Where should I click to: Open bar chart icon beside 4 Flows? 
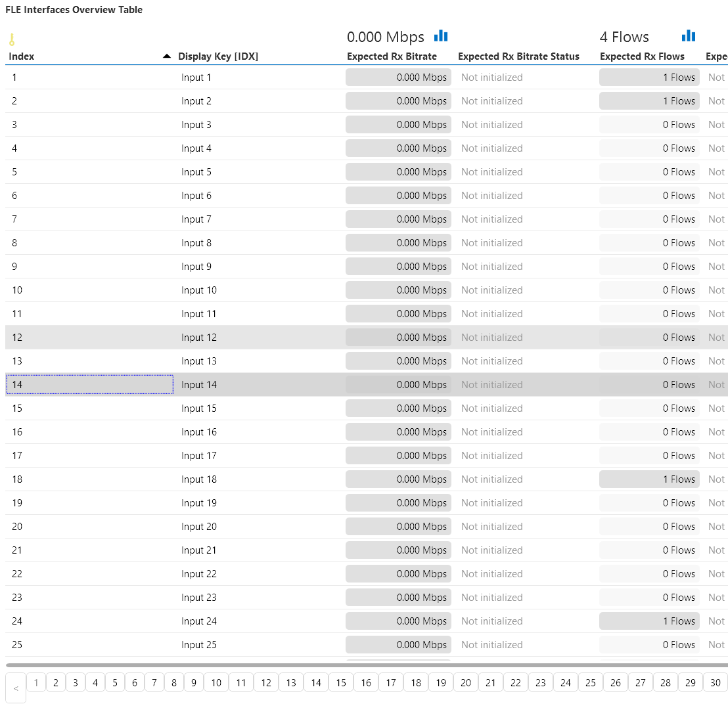pos(688,36)
